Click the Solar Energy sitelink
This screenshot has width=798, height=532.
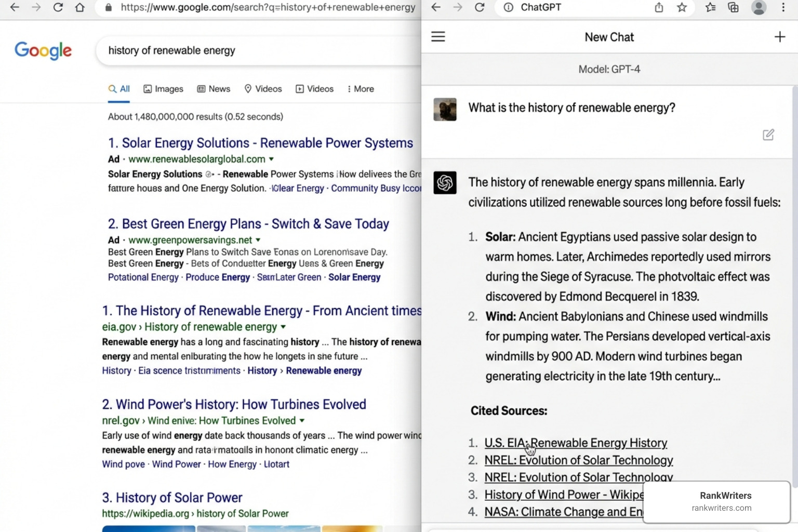pyautogui.click(x=354, y=277)
